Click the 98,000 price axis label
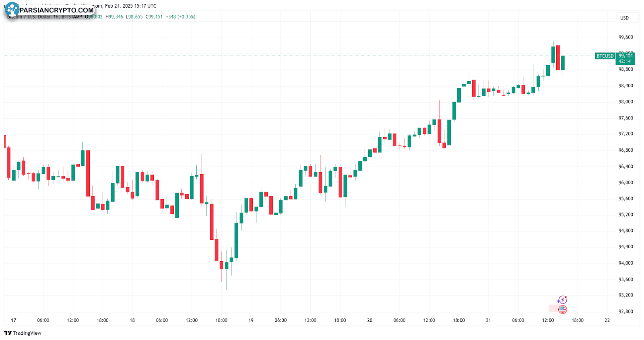Screen dimensions: 644x340 click(x=626, y=102)
